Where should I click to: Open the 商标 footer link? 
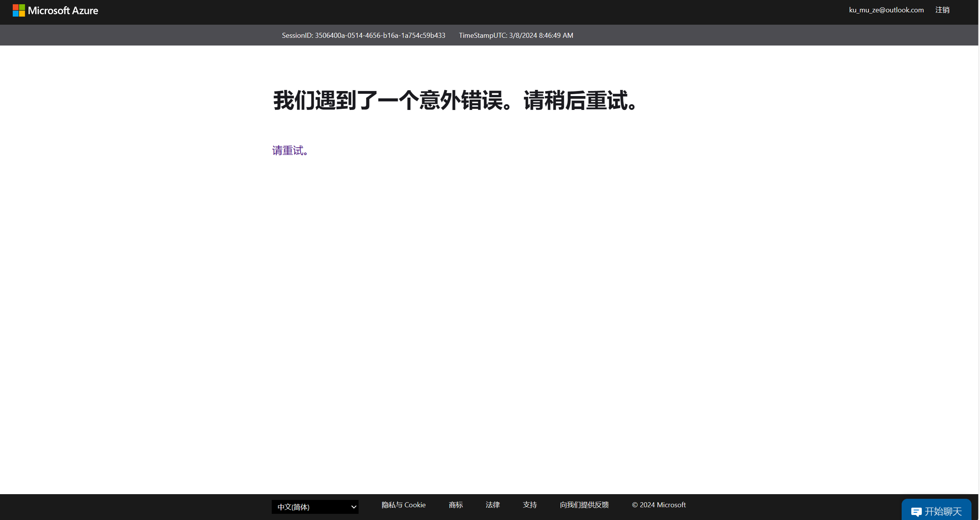pyautogui.click(x=456, y=505)
